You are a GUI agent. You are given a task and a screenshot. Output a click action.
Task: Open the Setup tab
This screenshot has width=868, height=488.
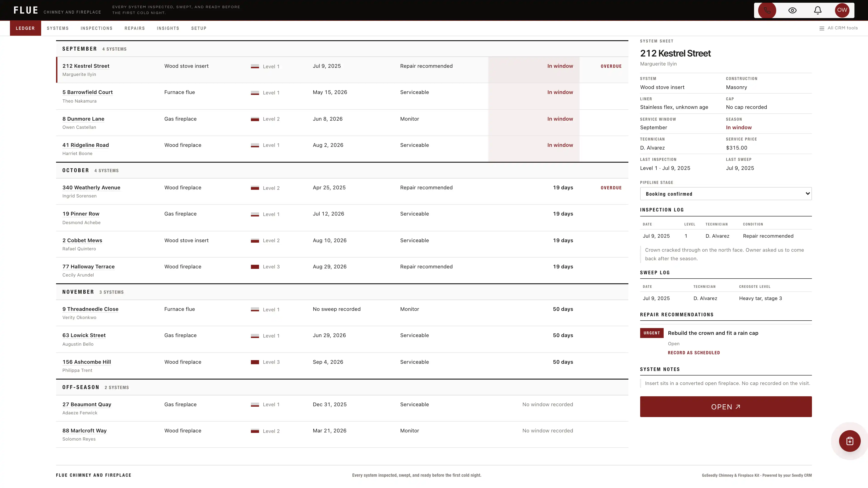(x=199, y=28)
